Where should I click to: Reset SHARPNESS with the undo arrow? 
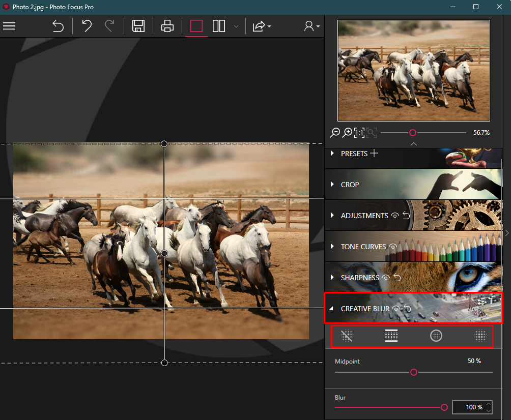click(397, 278)
